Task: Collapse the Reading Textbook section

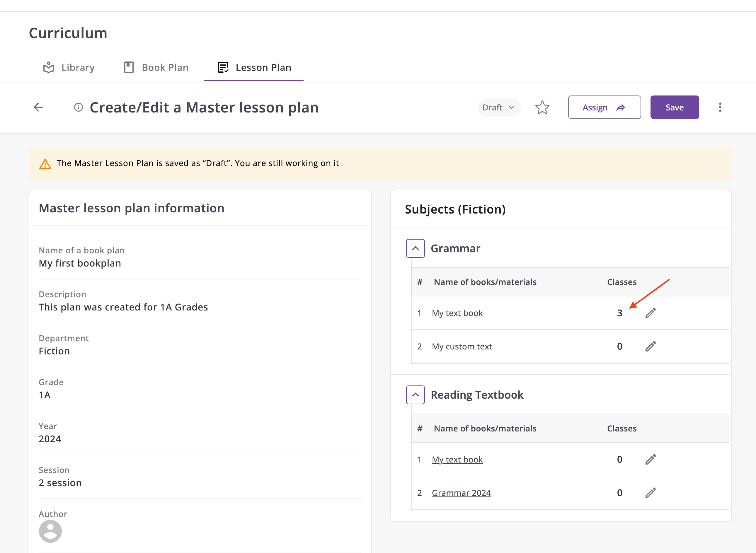Action: [x=415, y=395]
